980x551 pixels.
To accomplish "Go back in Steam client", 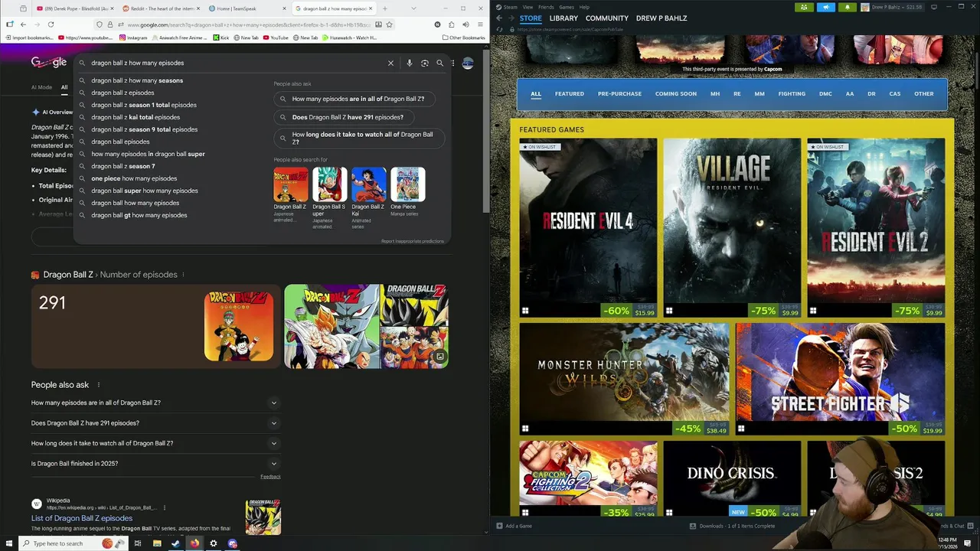I will pos(499,18).
